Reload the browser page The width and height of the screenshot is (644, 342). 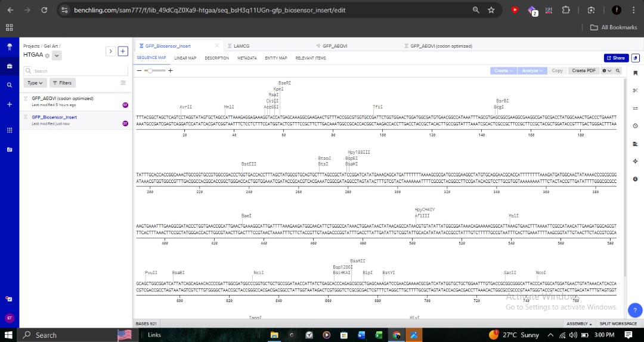44,10
